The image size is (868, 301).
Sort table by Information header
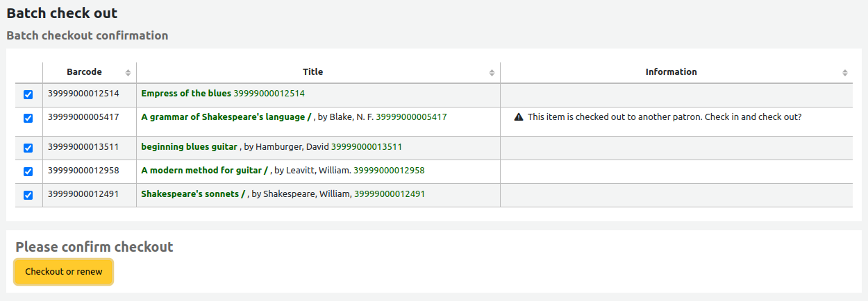point(671,72)
